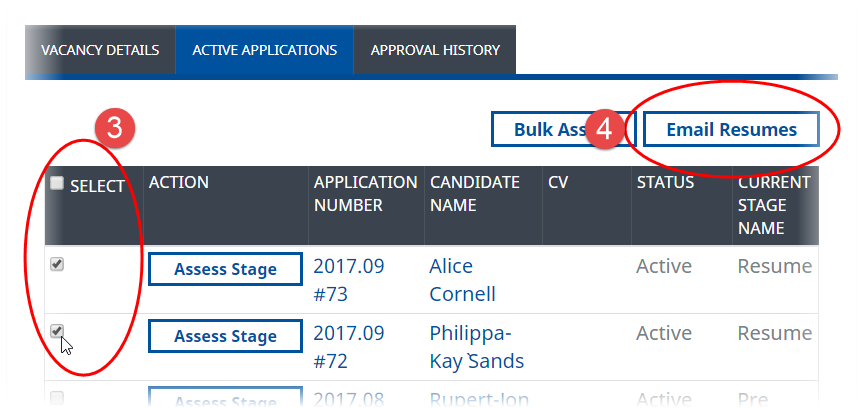The width and height of the screenshot is (861, 408).
Task: Switch to the Active Applications tab
Action: [264, 50]
